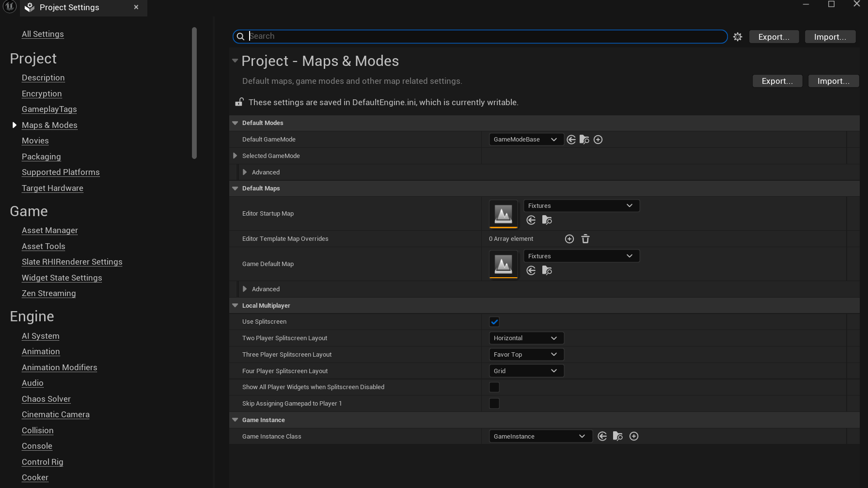
Task: Open Game Instance Class dropdown
Action: [540, 436]
